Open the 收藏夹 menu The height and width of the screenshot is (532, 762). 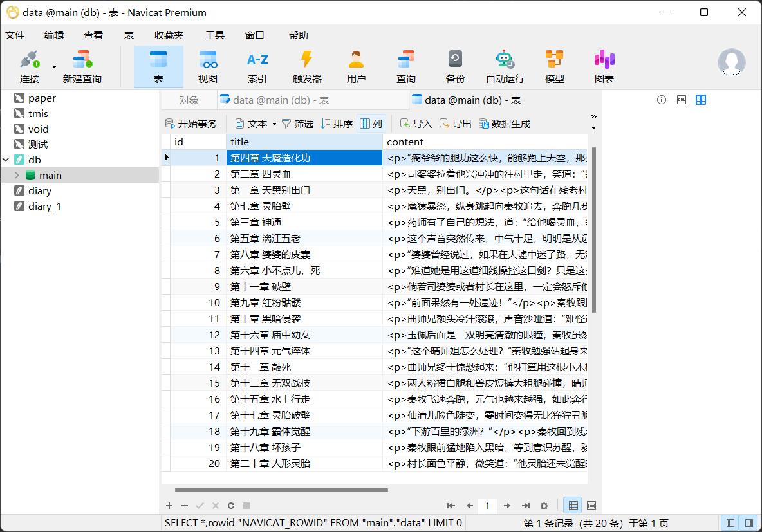pyautogui.click(x=169, y=35)
